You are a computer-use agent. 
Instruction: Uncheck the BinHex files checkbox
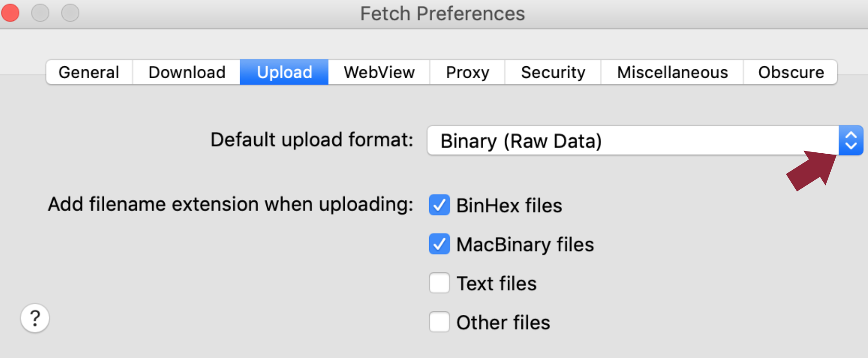pos(439,205)
